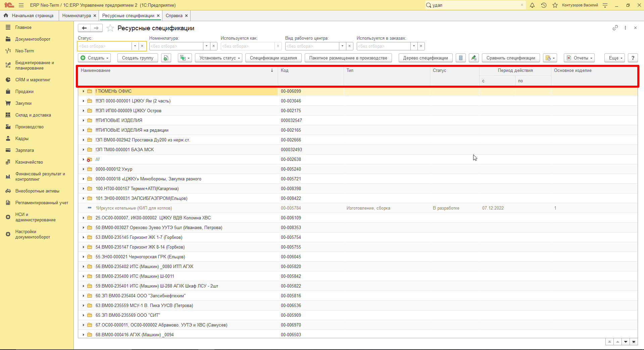The height and width of the screenshot is (350, 644).
Task: Open the Номенклатура filter dropdown
Action: click(x=206, y=46)
